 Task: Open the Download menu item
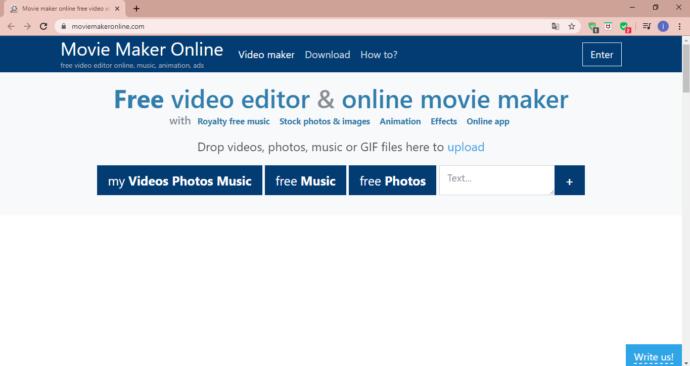(327, 55)
